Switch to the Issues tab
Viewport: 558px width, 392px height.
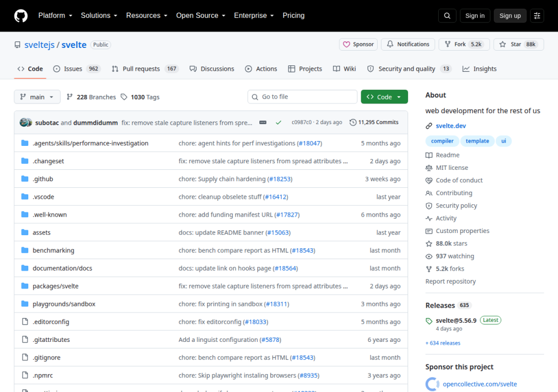click(x=77, y=69)
